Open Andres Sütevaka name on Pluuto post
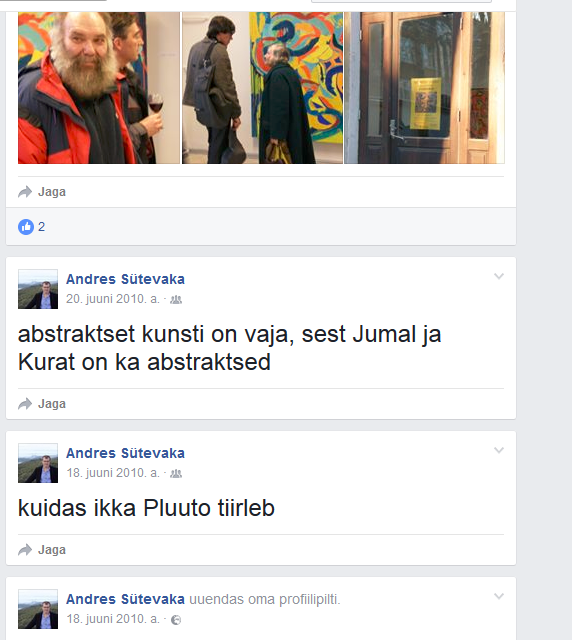This screenshot has width=572, height=640. [125, 453]
